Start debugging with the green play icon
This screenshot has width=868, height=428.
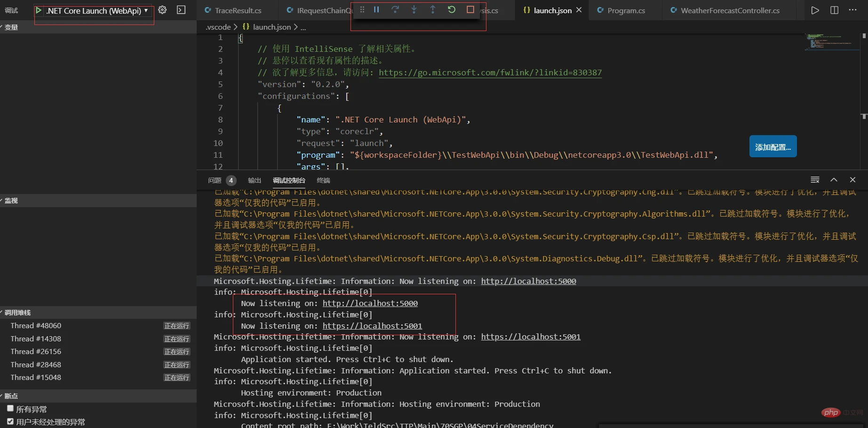[39, 10]
